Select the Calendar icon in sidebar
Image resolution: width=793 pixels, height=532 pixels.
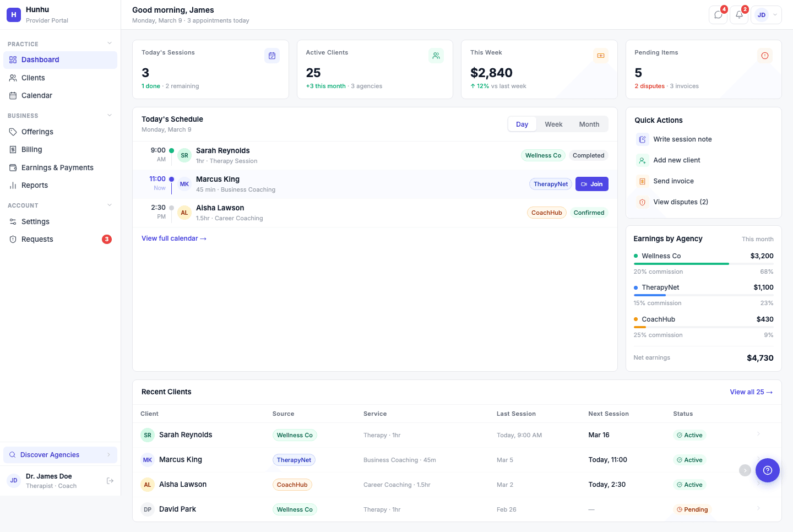(13, 95)
